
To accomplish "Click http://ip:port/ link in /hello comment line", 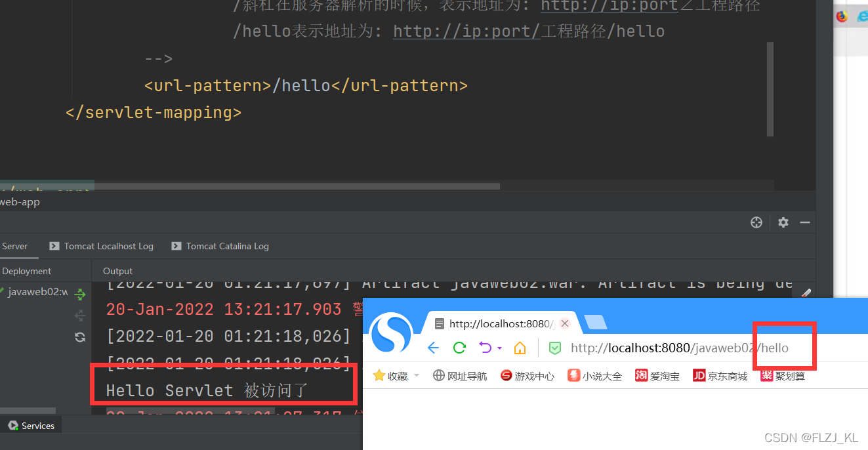I will coord(466,31).
